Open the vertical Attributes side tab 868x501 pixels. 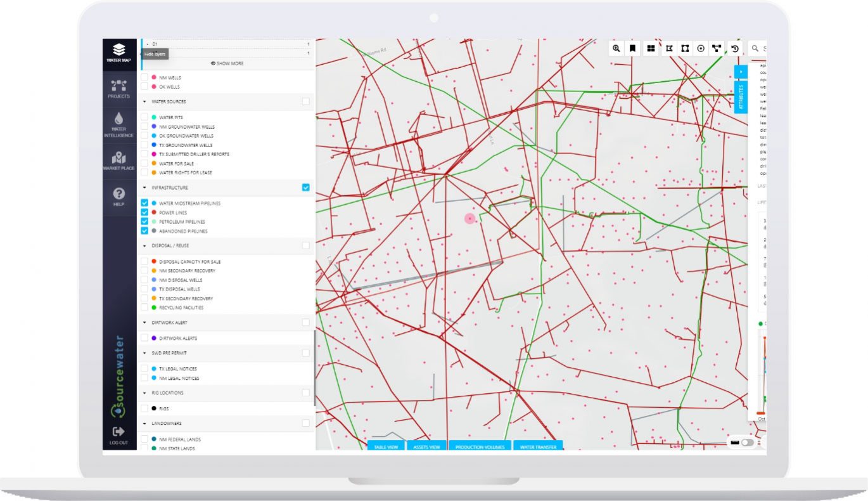tap(741, 97)
